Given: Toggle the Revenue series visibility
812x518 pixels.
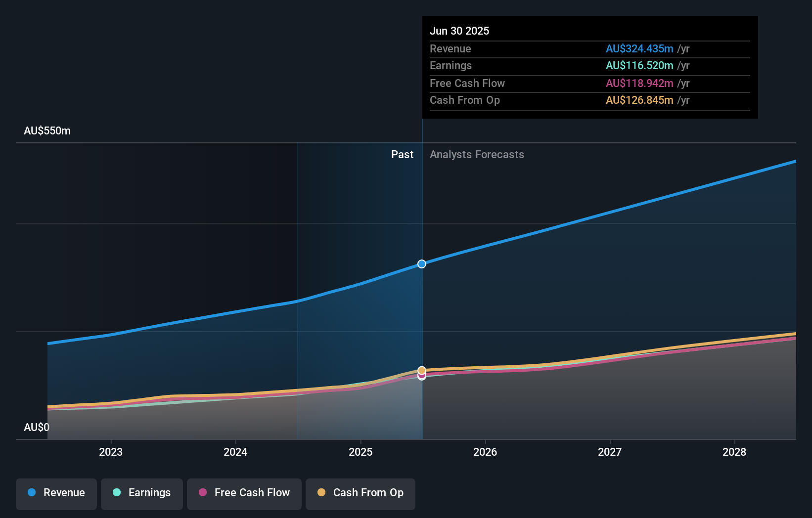Looking at the screenshot, I should (x=56, y=494).
